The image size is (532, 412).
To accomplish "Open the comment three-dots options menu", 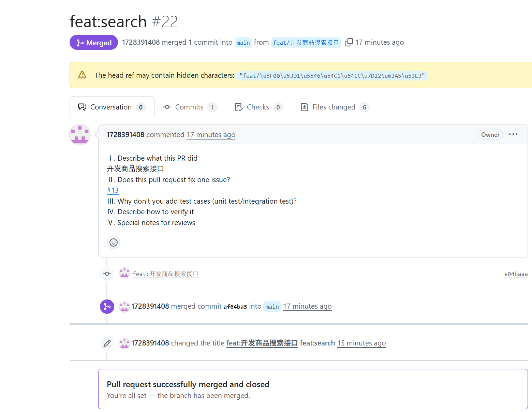I will pyautogui.click(x=513, y=134).
